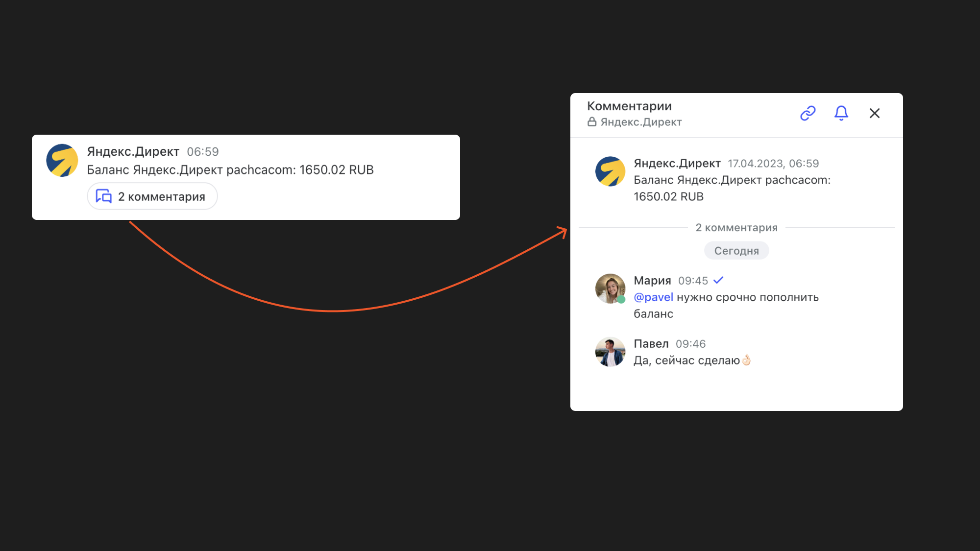
Task: Click Яндекс.Директ avatar in comments panel
Action: (610, 171)
